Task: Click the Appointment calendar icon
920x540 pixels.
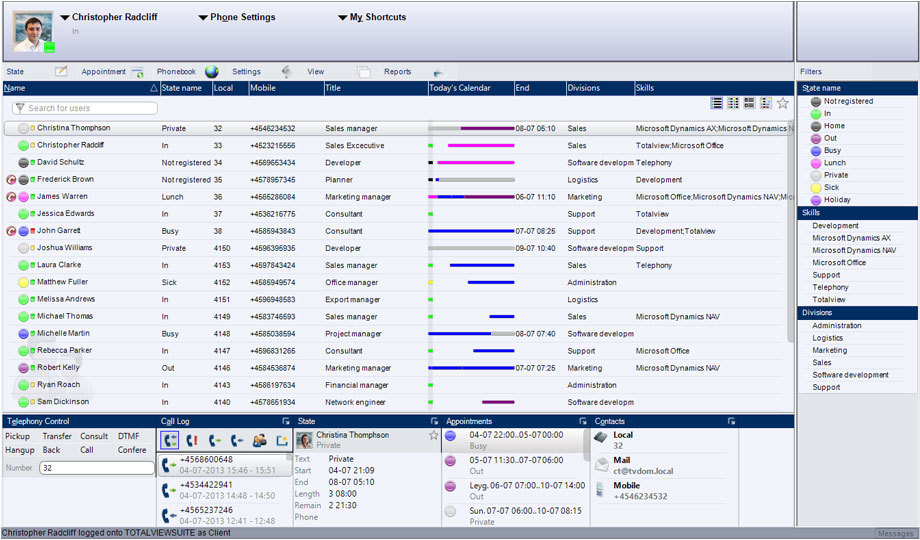Action: [x=137, y=72]
